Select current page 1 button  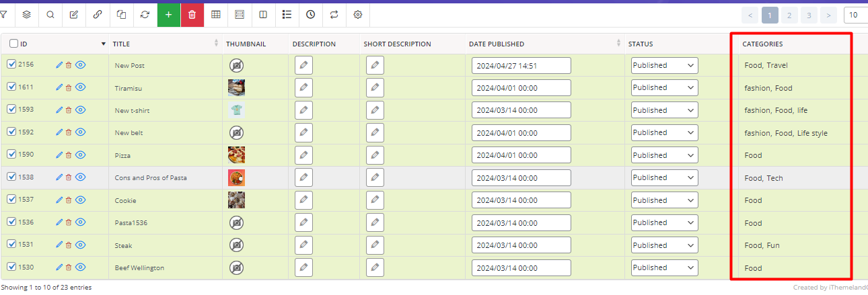(770, 15)
